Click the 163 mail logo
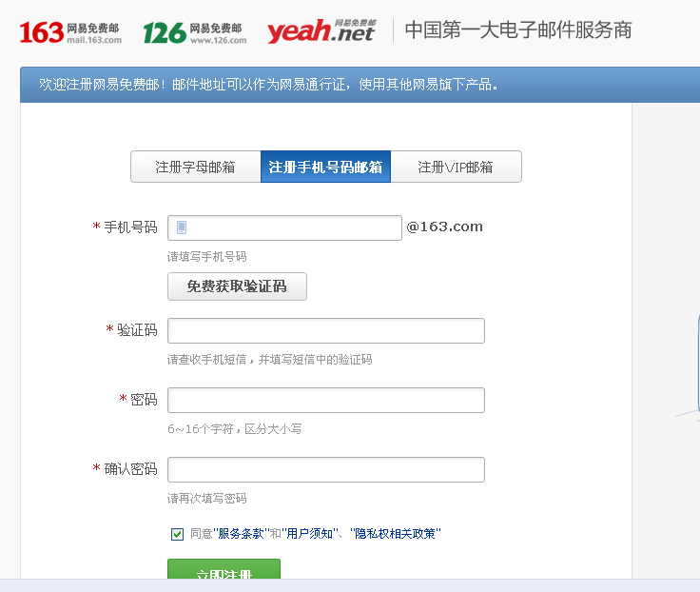This screenshot has width=700, height=592. [x=70, y=31]
